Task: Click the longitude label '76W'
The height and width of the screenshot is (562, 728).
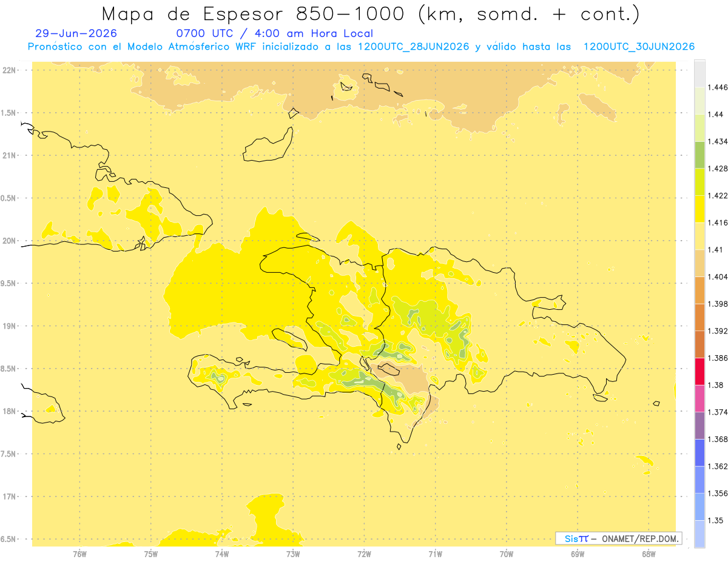Action: click(79, 554)
